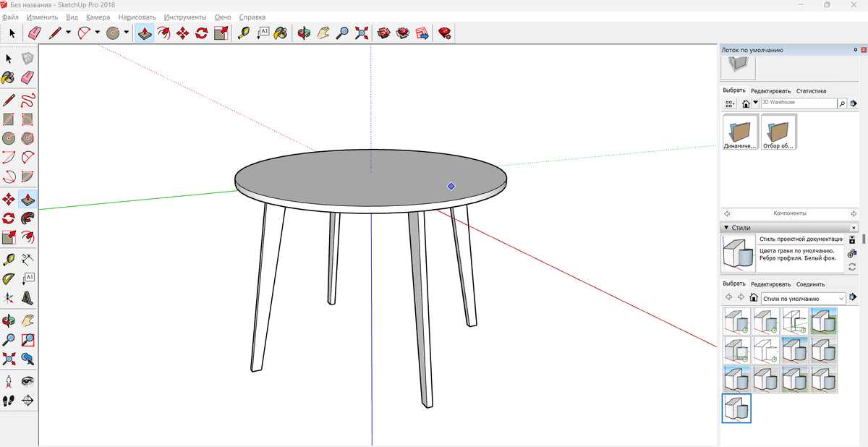Image resolution: width=868 pixels, height=447 pixels.
Task: Choose the Pan hand tool in the top toolbar
Action: coord(323,33)
